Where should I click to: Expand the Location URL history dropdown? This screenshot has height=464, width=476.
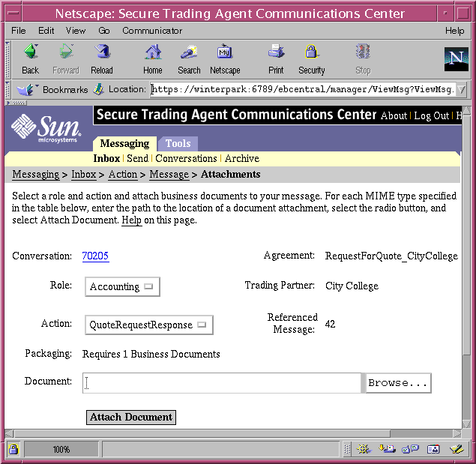[x=462, y=89]
